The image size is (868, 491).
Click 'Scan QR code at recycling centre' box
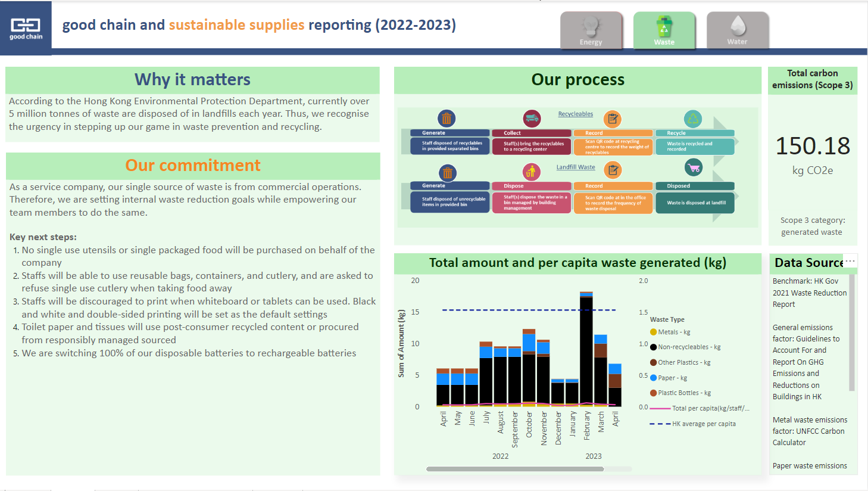613,147
